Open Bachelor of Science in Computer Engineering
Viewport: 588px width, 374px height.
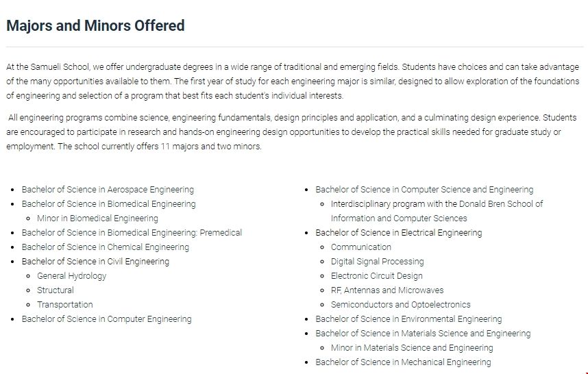coord(106,319)
